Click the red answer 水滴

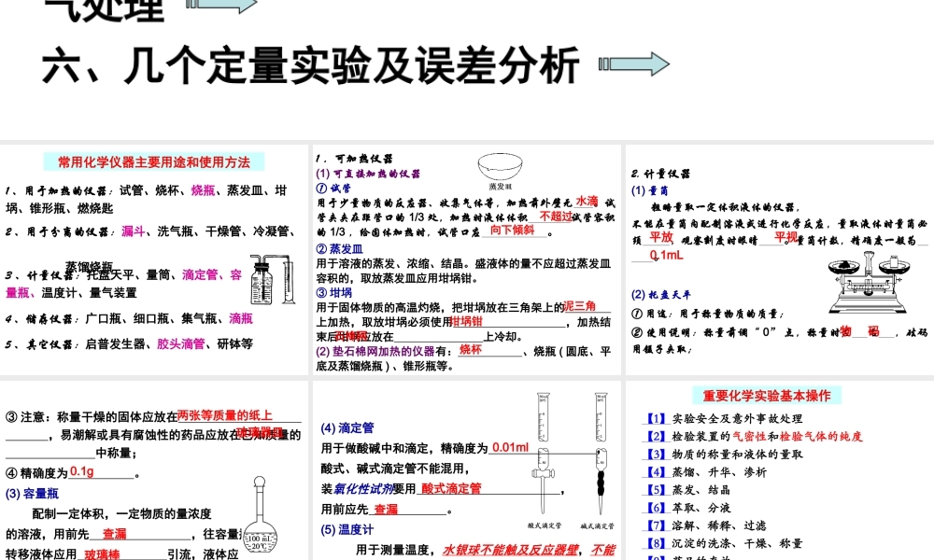pyautogui.click(x=587, y=202)
